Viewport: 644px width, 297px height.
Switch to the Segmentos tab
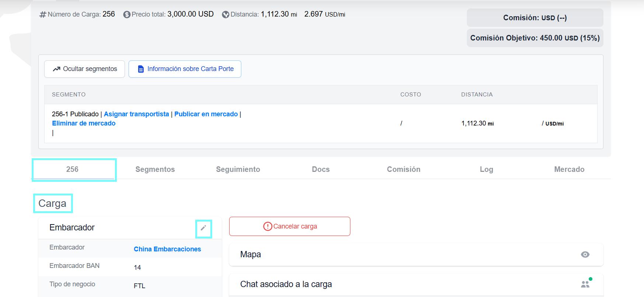(155, 169)
